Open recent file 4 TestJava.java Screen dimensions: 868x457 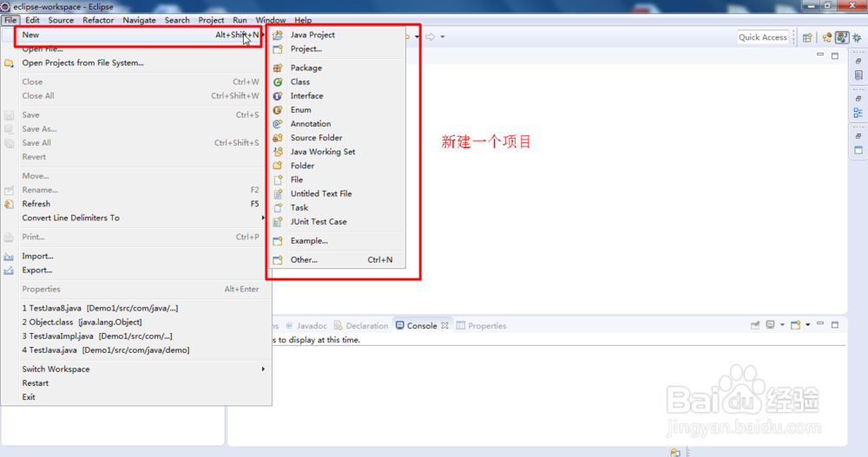point(135,350)
